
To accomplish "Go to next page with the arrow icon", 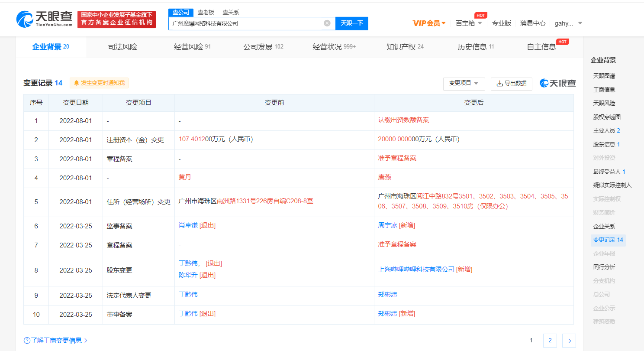I will pos(569,341).
